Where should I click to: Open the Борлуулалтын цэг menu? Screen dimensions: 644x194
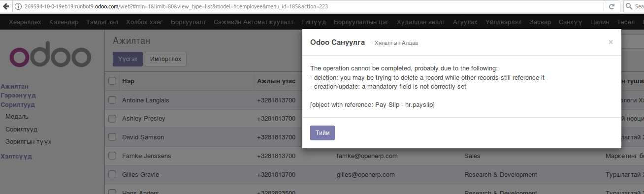(x=361, y=22)
